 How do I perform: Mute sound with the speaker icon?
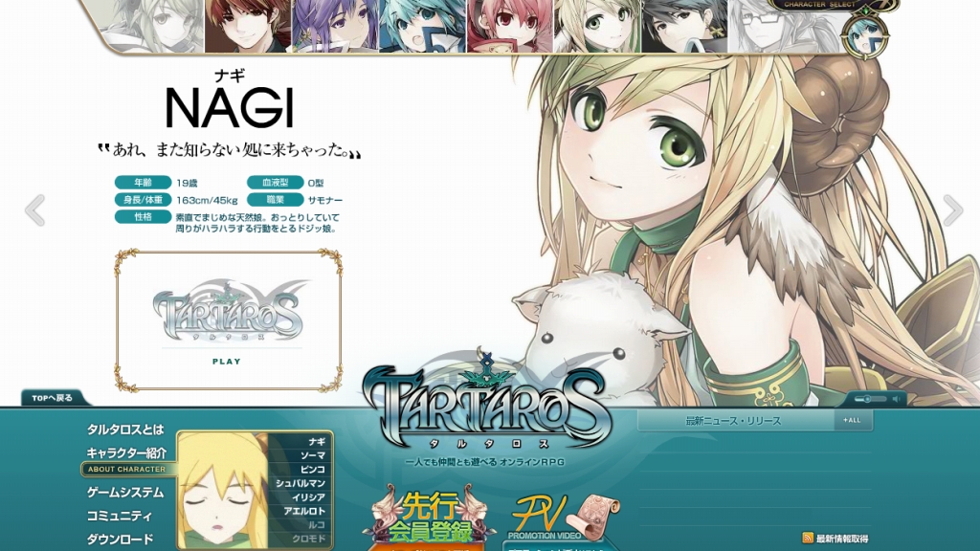tap(896, 399)
